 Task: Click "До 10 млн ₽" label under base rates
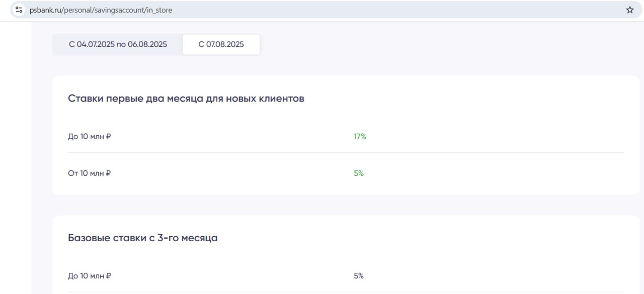pyautogui.click(x=89, y=276)
